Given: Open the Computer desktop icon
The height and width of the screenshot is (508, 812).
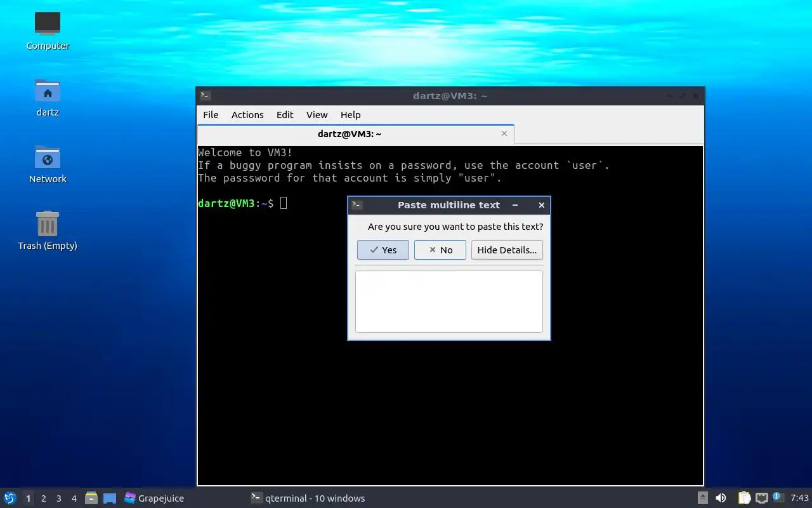Looking at the screenshot, I should 48,30.
